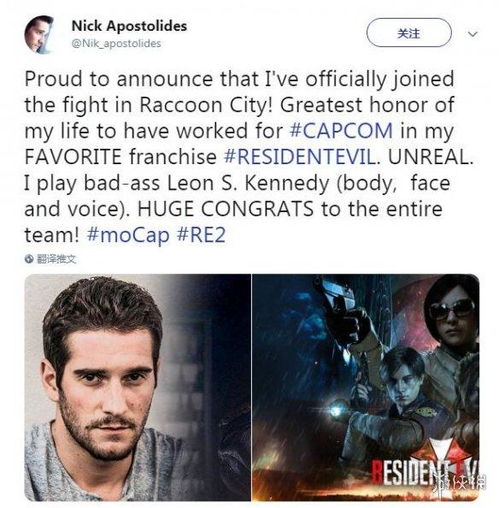The width and height of the screenshot is (499, 508).
Task: Click the @Nik_apostolides handle
Action: (116, 43)
